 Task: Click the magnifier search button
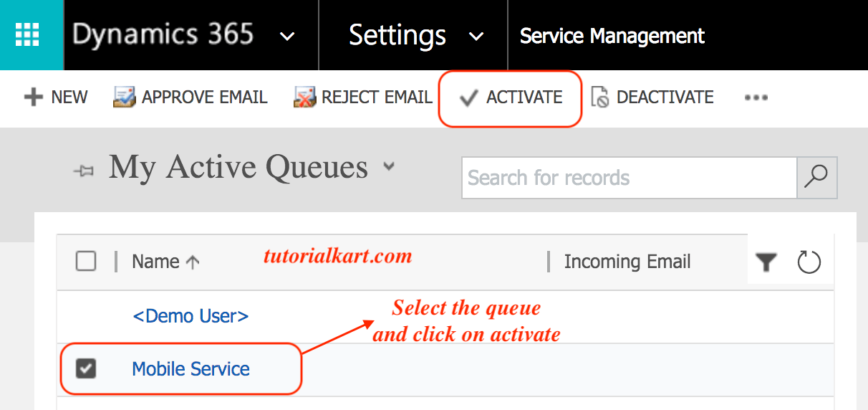[x=816, y=178]
